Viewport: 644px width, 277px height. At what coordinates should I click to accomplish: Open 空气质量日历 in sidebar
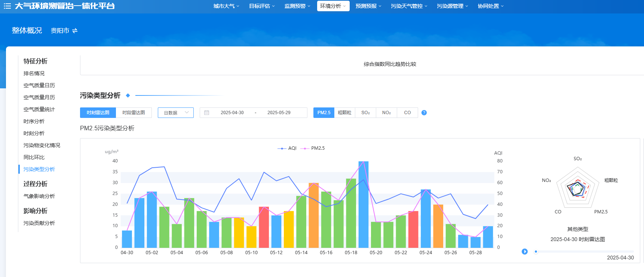click(39, 85)
